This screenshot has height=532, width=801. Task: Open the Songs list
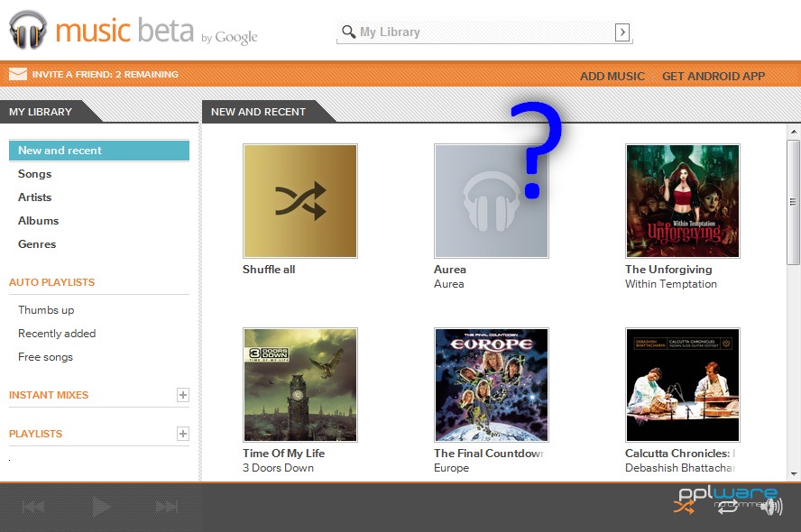click(x=35, y=174)
